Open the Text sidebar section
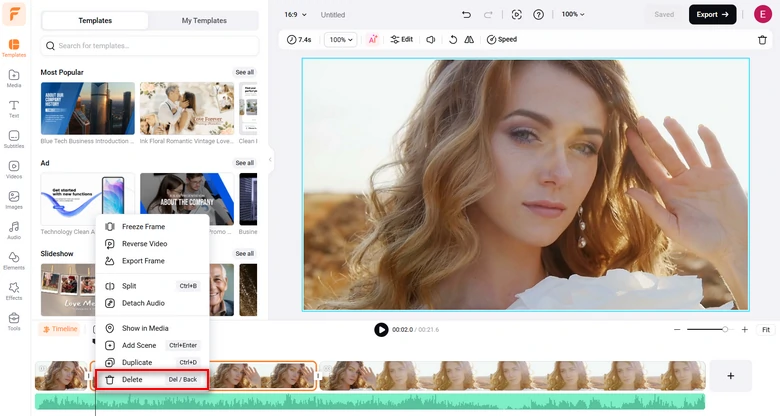 pos(14,109)
